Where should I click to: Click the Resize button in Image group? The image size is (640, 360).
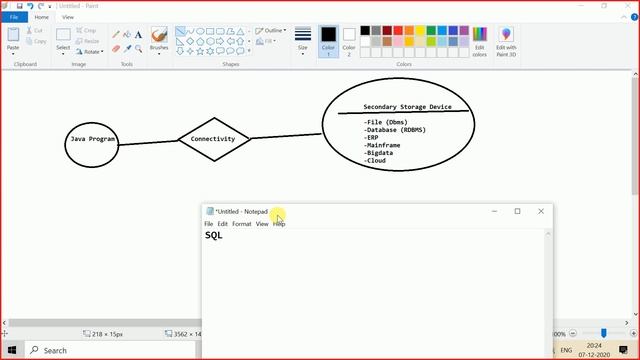point(87,41)
